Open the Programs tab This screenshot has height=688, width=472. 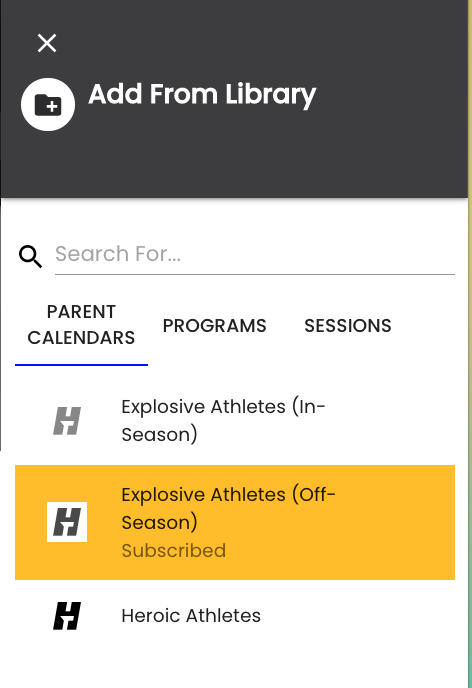pos(215,326)
